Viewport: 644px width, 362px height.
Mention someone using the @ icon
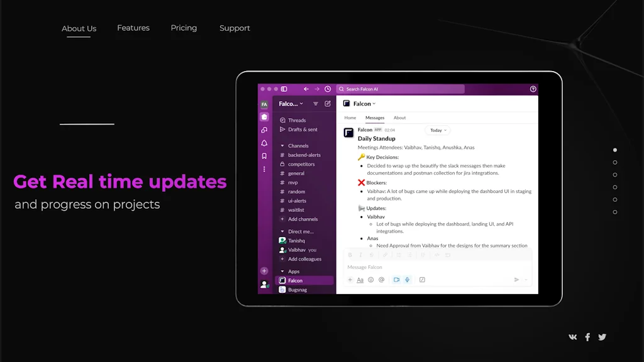(380, 280)
